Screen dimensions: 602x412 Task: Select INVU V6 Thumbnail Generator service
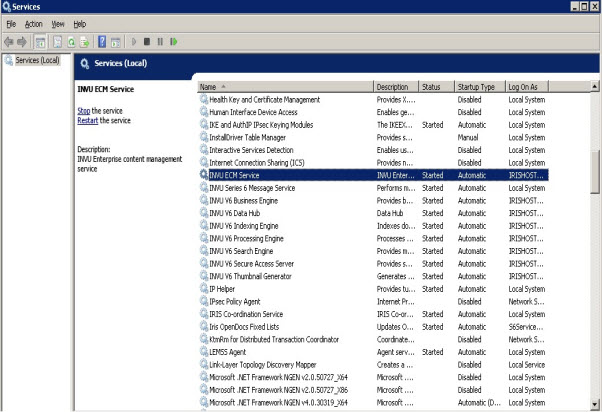(250, 276)
